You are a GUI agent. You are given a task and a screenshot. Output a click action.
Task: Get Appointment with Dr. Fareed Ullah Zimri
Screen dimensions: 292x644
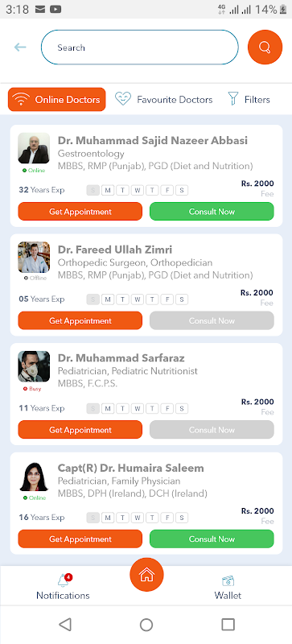point(80,320)
